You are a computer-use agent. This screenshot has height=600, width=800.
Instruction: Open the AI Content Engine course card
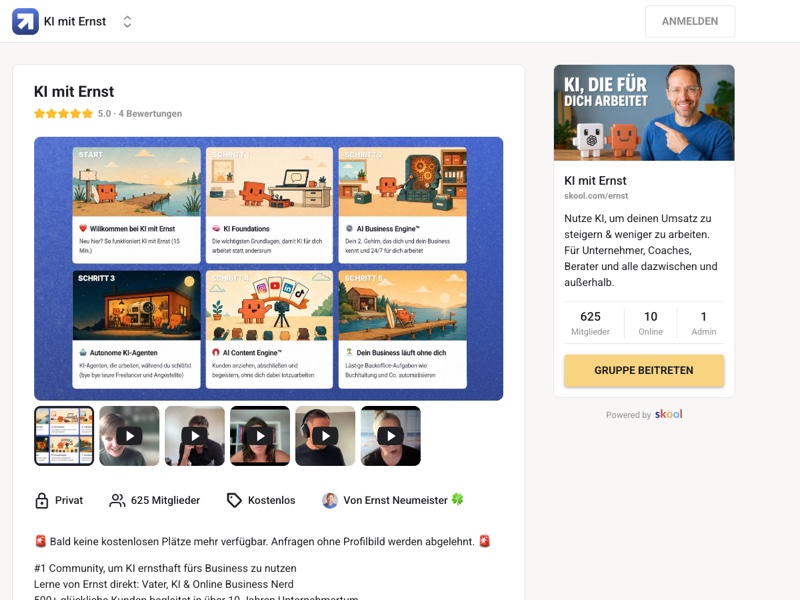click(269, 330)
